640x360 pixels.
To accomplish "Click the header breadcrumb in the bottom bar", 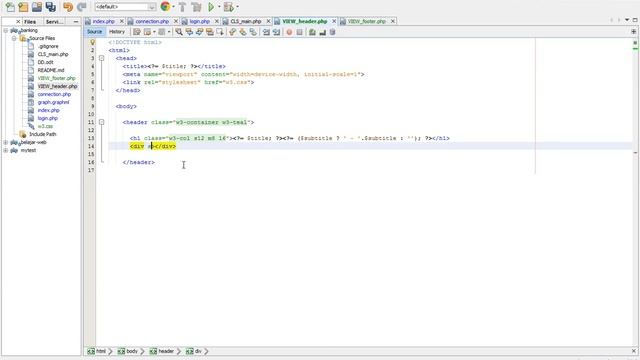I will [162, 351].
